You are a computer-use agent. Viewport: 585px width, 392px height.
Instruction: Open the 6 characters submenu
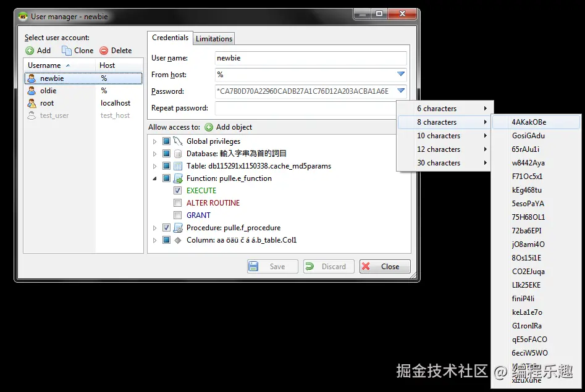pyautogui.click(x=445, y=109)
